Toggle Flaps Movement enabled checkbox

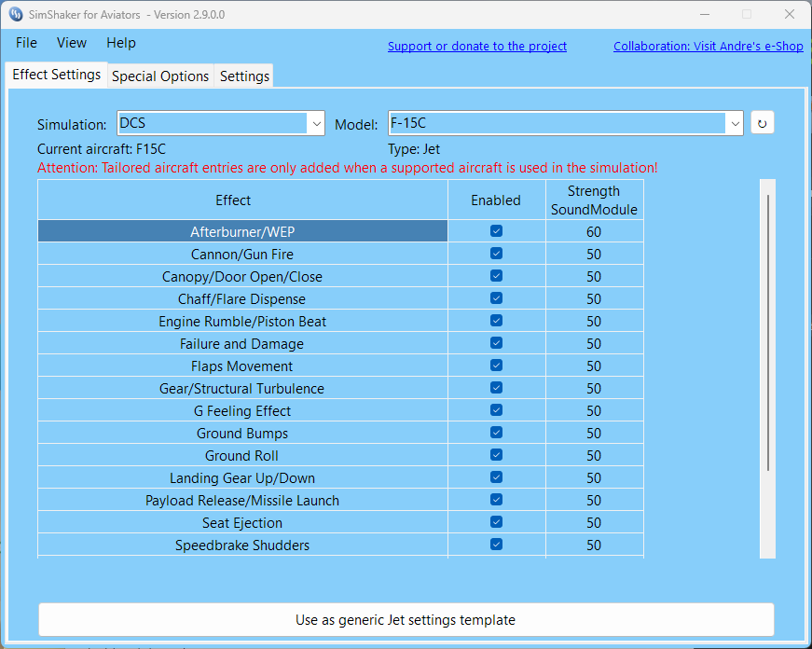click(496, 366)
